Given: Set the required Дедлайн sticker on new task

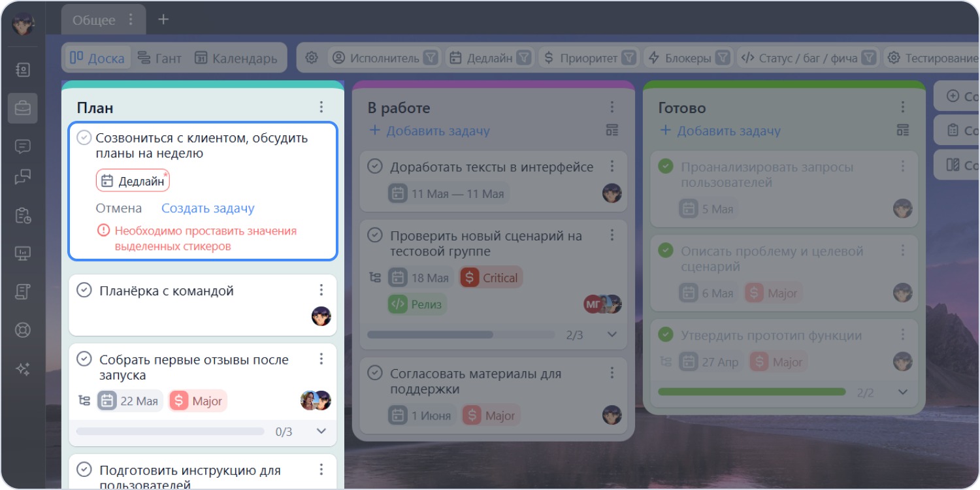Looking at the screenshot, I should point(133,181).
